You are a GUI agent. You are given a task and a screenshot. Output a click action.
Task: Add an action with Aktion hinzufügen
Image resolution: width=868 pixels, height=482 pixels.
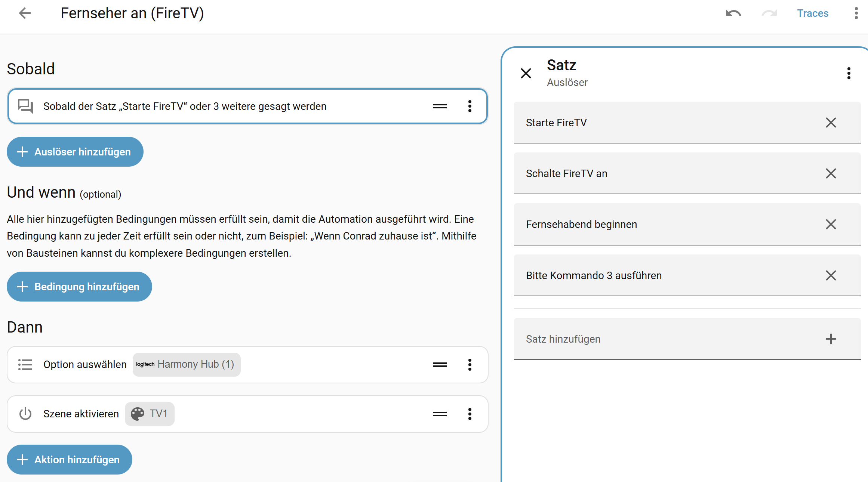pyautogui.click(x=70, y=460)
